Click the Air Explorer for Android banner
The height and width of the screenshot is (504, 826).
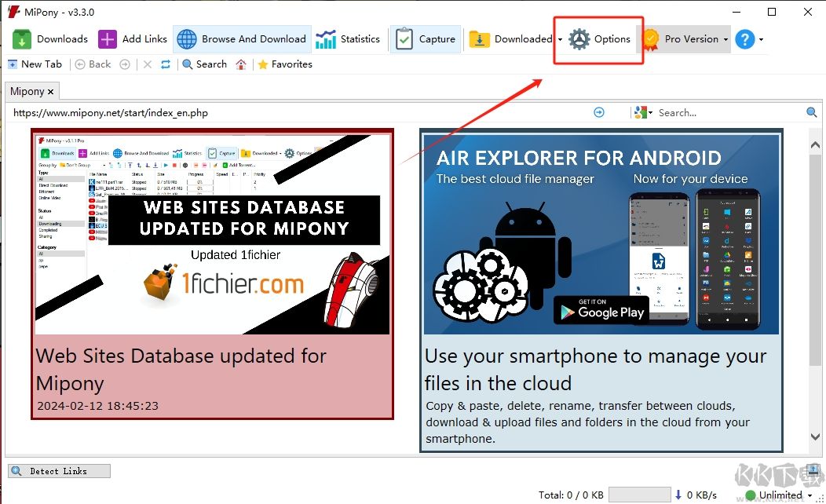pyautogui.click(x=601, y=234)
